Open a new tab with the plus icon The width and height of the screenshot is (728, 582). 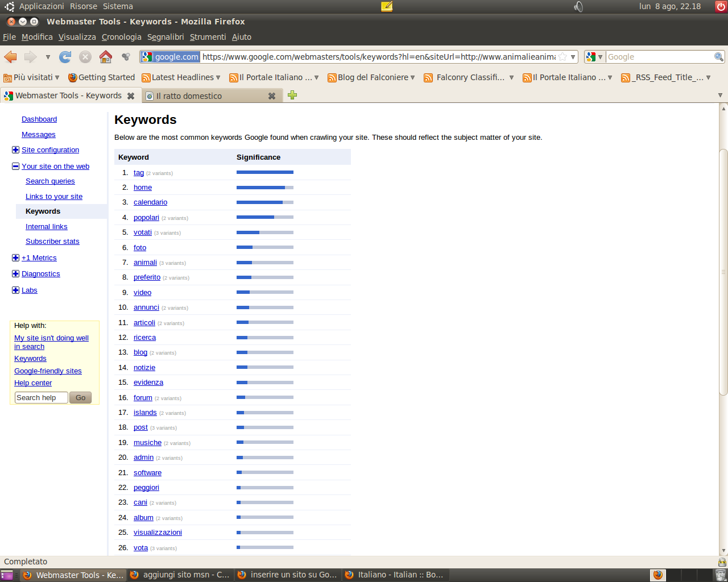coord(292,95)
